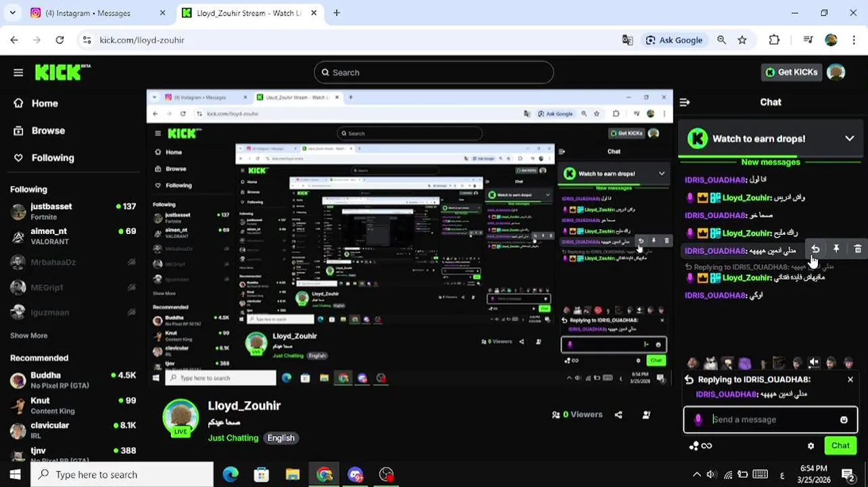Open Browse in the sidebar
Viewport: 868px width, 487px height.
(x=48, y=131)
